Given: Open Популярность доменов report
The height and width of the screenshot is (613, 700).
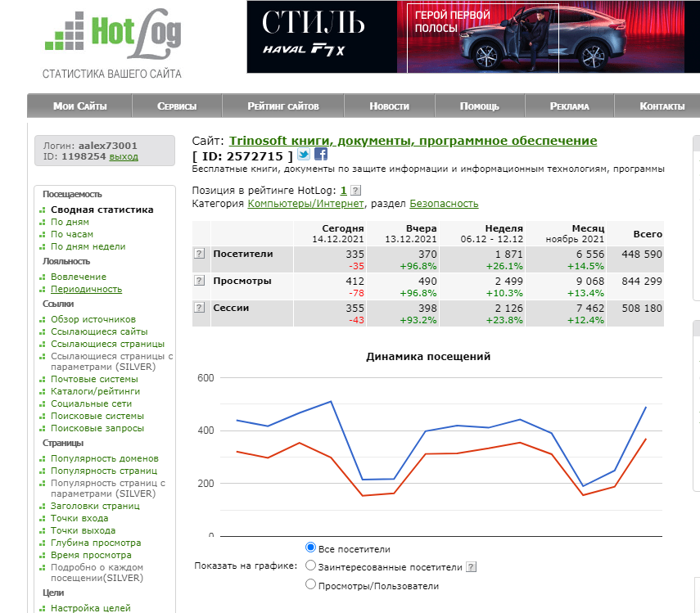Looking at the screenshot, I should [105, 458].
